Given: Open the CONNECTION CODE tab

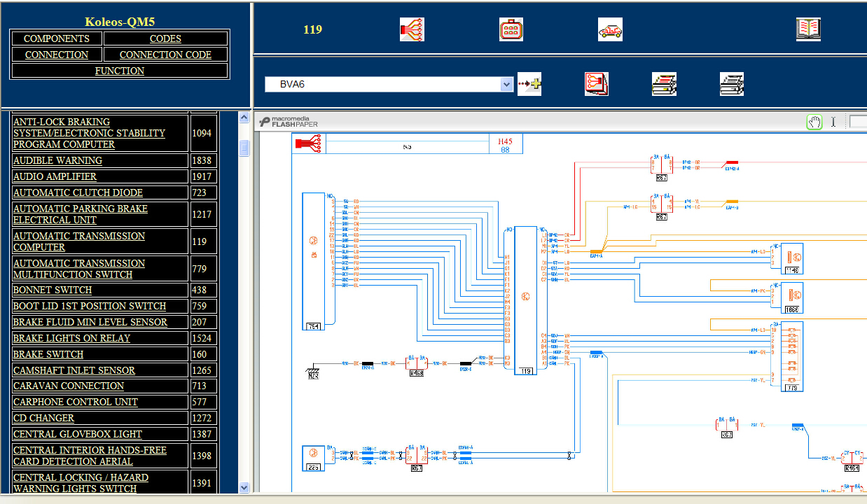Looking at the screenshot, I should (x=165, y=55).
